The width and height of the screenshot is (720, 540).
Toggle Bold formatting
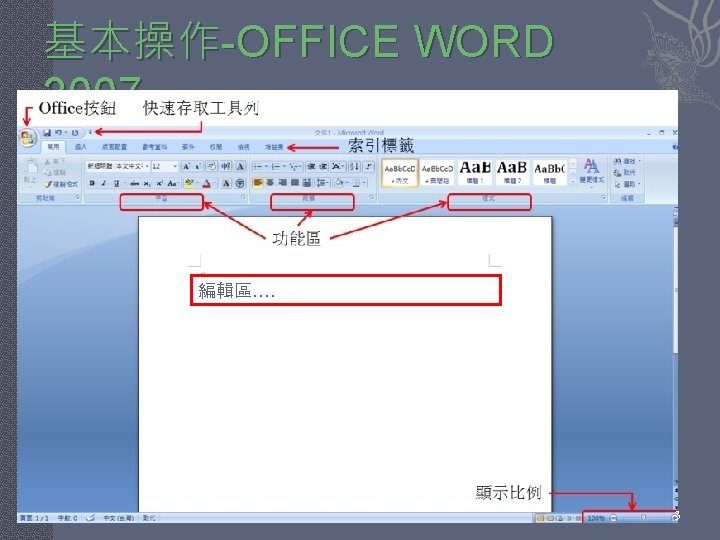[x=92, y=183]
